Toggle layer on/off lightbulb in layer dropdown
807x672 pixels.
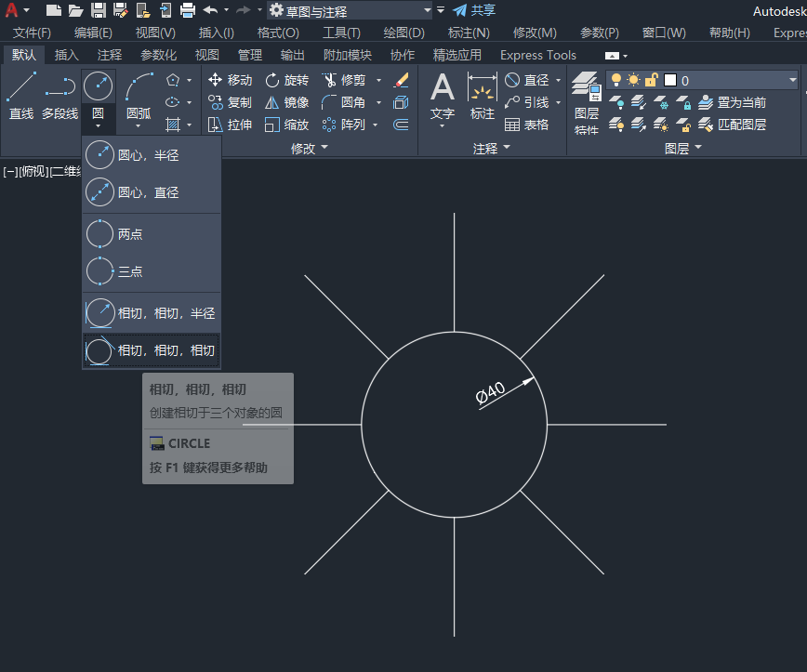(x=615, y=80)
